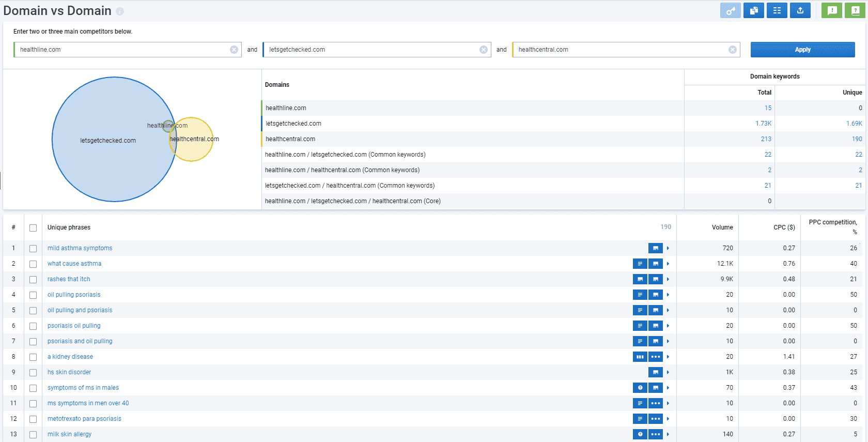The width and height of the screenshot is (868, 442).
Task: Click the Volume column header
Action: pos(722,227)
